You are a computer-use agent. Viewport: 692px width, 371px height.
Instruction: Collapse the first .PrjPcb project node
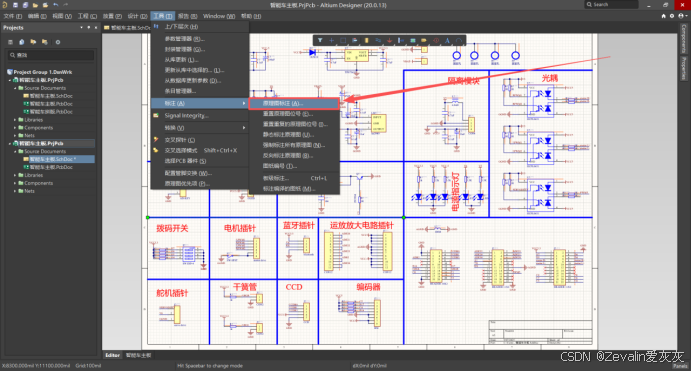click(x=10, y=80)
